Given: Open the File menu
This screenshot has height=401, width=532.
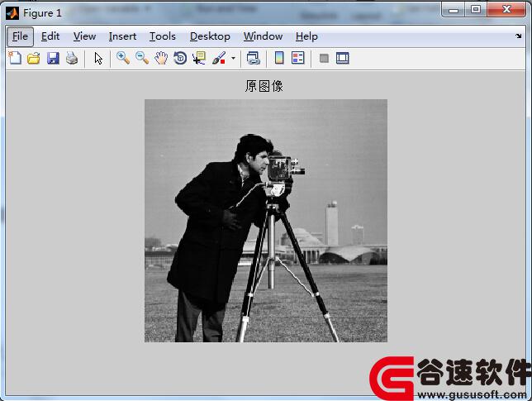Looking at the screenshot, I should pyautogui.click(x=20, y=36).
